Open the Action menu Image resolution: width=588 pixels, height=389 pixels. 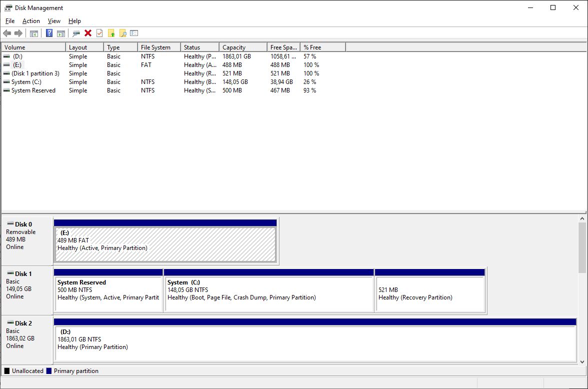(x=31, y=21)
